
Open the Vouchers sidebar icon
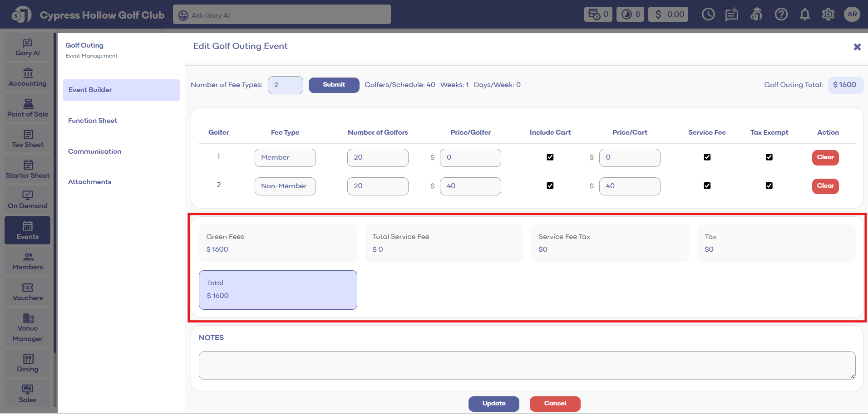tap(28, 292)
